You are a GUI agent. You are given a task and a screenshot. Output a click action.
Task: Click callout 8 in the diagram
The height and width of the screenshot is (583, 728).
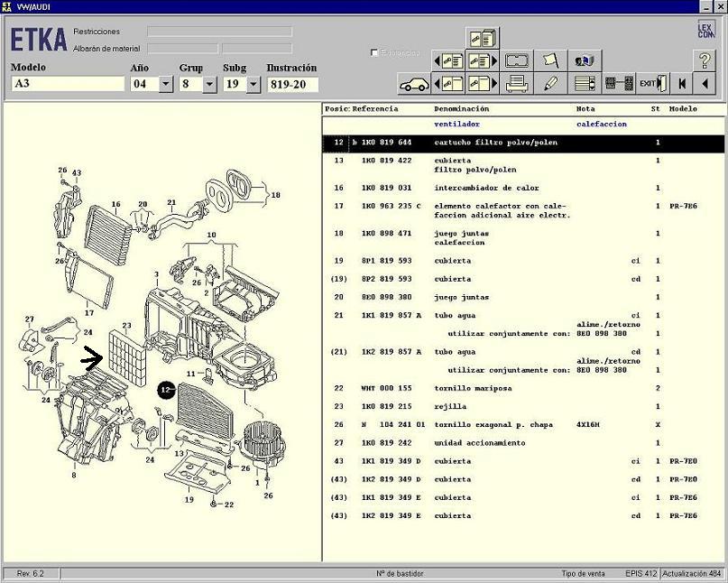click(x=74, y=475)
